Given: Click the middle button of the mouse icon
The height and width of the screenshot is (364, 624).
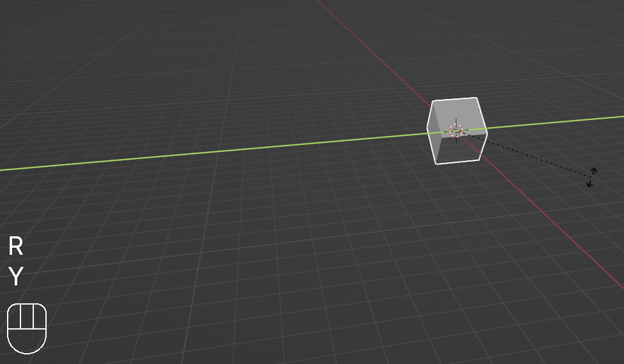Looking at the screenshot, I should 27,317.
